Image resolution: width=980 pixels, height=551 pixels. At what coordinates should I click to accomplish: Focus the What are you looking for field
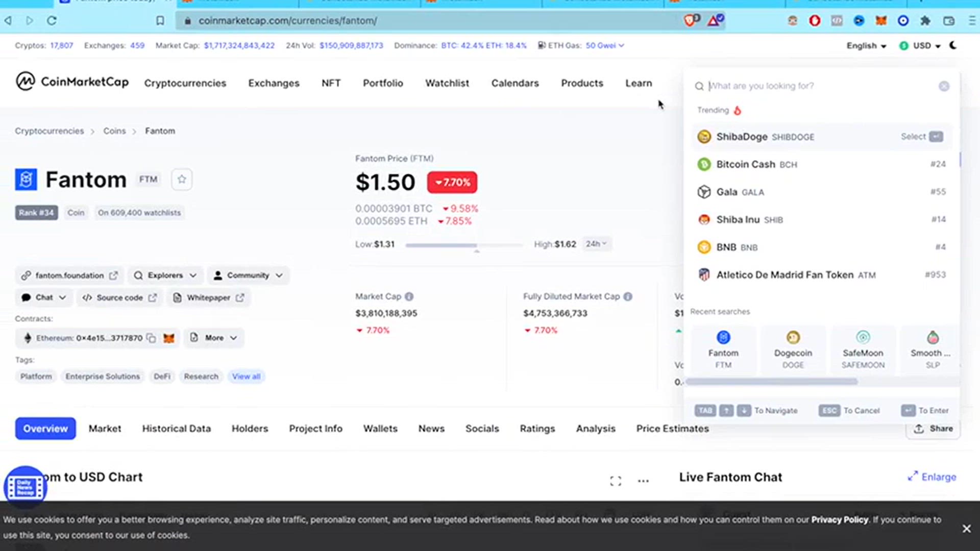click(x=821, y=86)
